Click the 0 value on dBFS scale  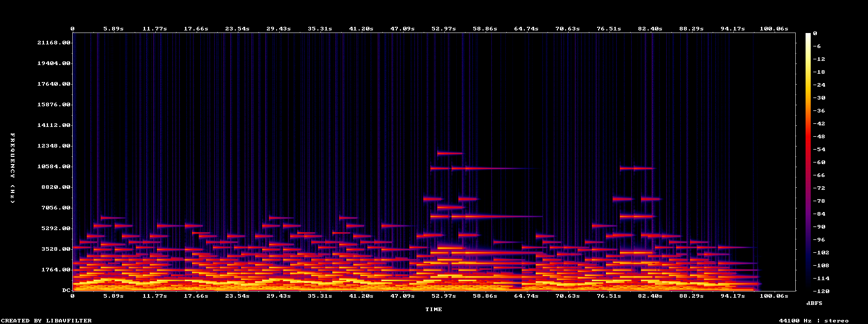coord(815,34)
